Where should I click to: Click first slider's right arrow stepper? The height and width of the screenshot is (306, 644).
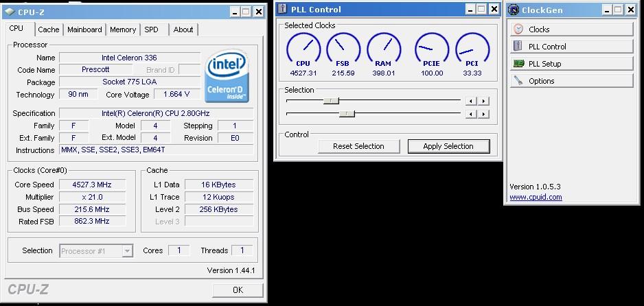click(x=483, y=101)
